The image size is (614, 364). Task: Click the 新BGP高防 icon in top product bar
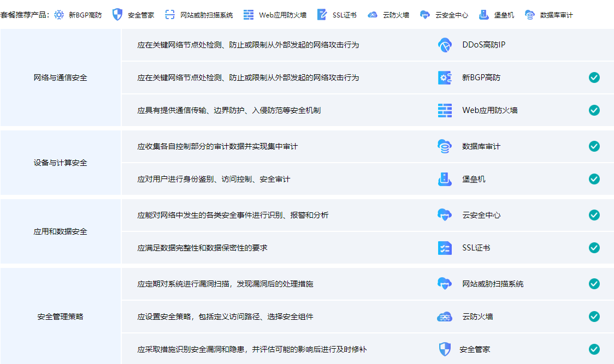pyautogui.click(x=59, y=15)
